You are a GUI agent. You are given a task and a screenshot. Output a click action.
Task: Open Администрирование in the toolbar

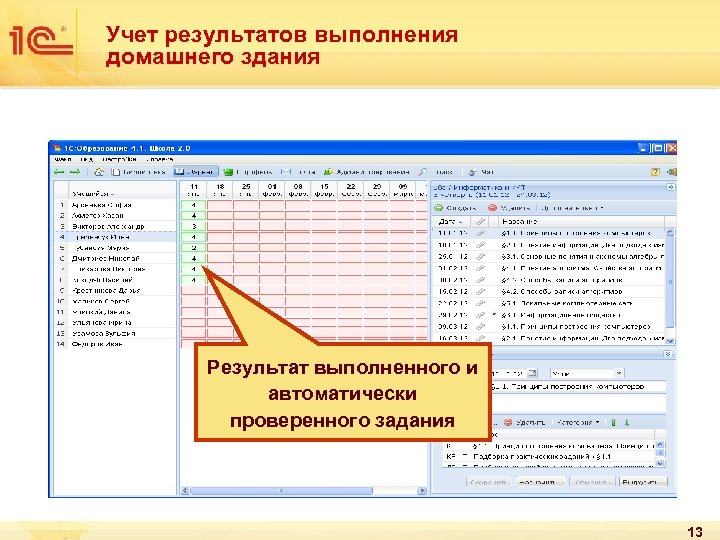coord(366,172)
